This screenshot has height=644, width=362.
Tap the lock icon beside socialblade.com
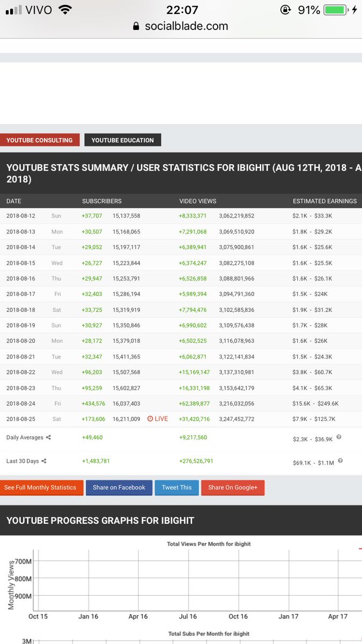[136, 26]
